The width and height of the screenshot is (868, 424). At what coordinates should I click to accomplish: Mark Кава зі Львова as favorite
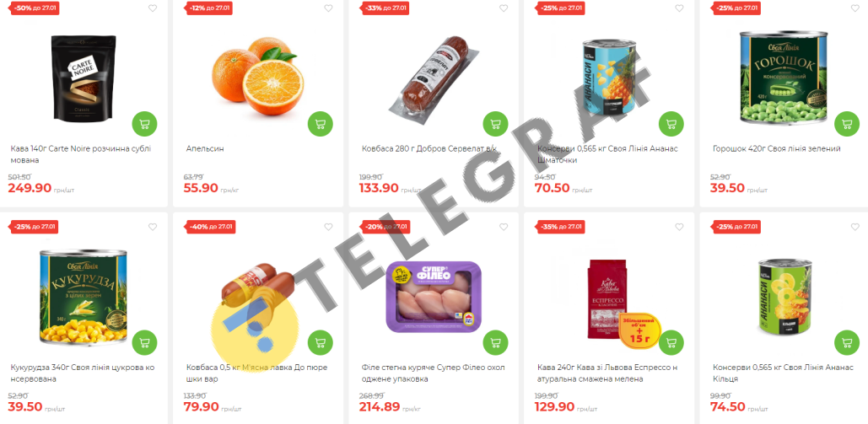679,227
